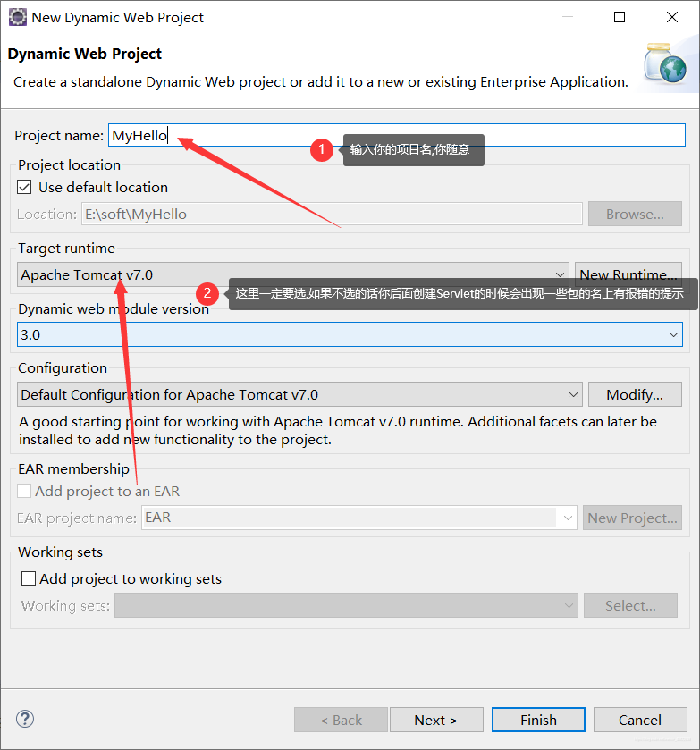Check Add project to an EAR

tap(24, 492)
